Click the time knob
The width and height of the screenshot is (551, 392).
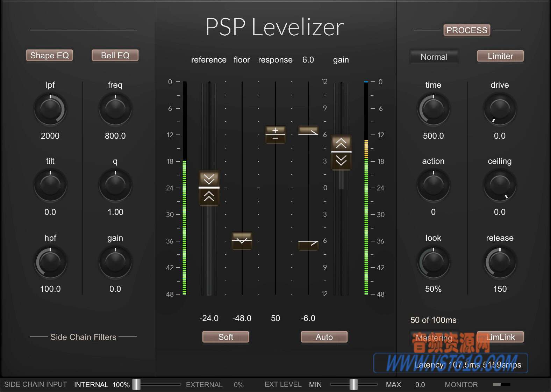(434, 109)
